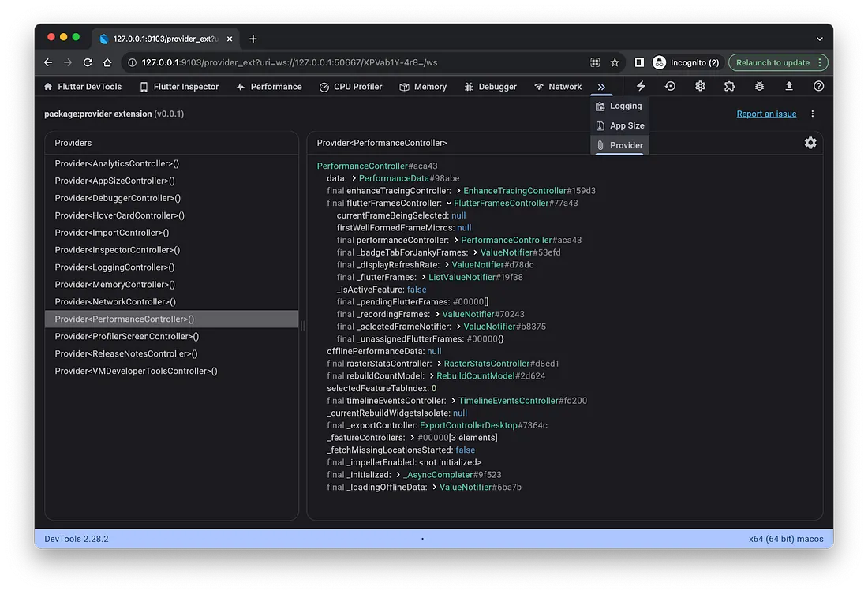The image size is (868, 594).
Task: Switch to the Memory tab
Action: point(423,87)
